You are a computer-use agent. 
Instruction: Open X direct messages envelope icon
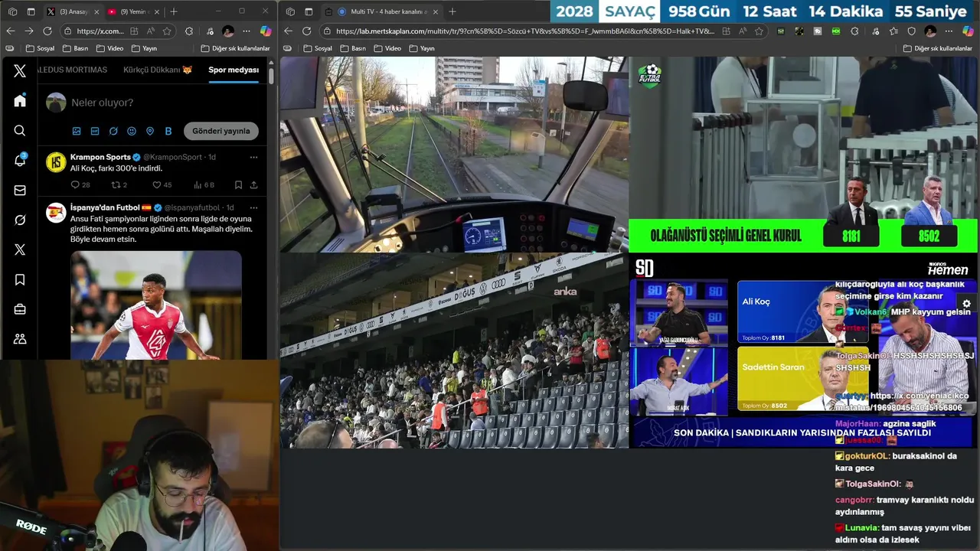(20, 190)
